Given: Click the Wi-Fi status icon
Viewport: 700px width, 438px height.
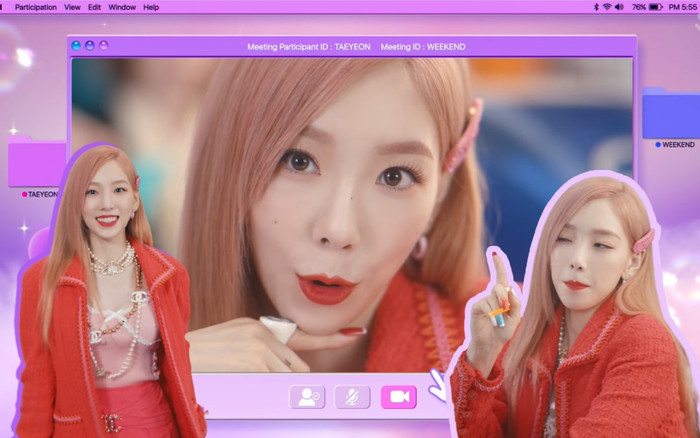Looking at the screenshot, I should tap(607, 7).
